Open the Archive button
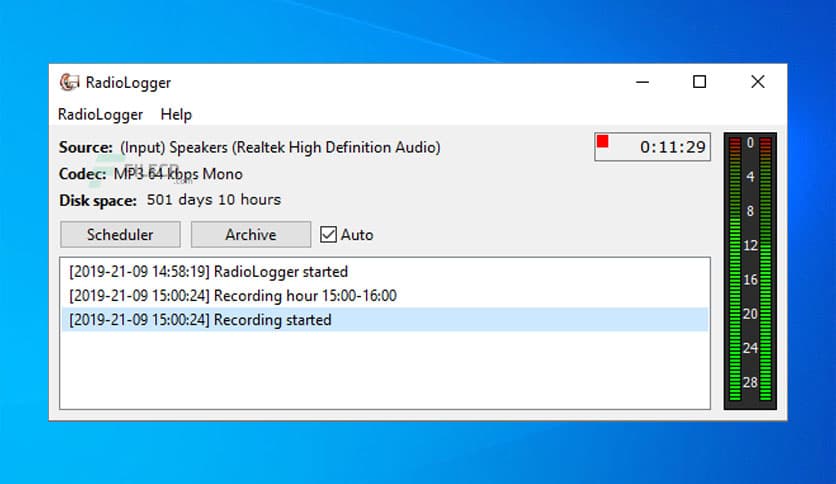836x484 pixels. coord(251,235)
